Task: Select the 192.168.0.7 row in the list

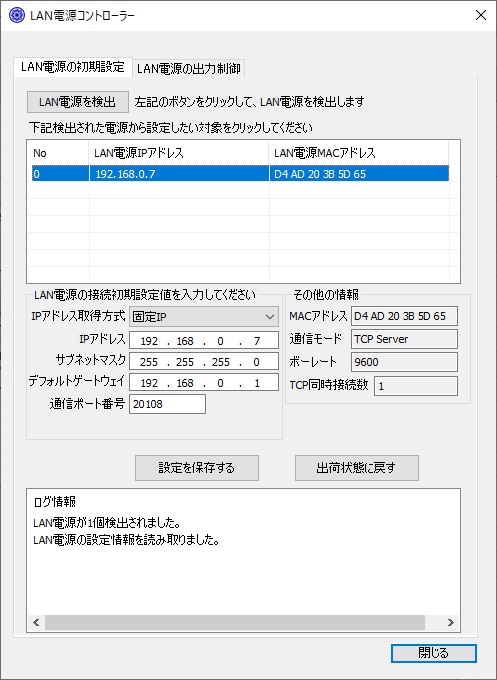Action: point(240,174)
